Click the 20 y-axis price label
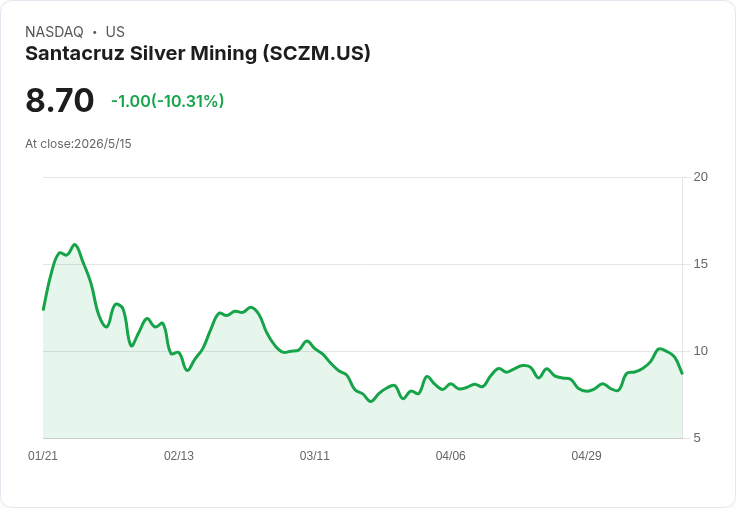The image size is (736, 508). pos(700,177)
